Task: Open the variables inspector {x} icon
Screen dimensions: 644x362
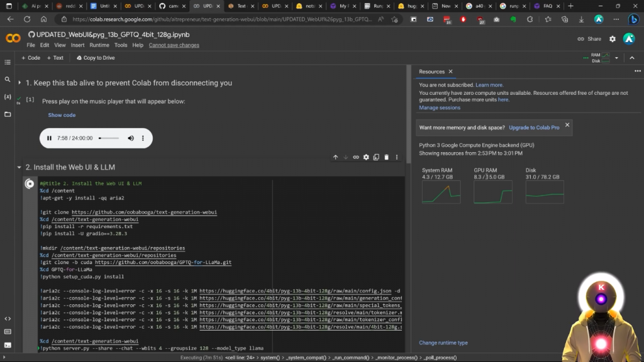Action: tap(8, 97)
